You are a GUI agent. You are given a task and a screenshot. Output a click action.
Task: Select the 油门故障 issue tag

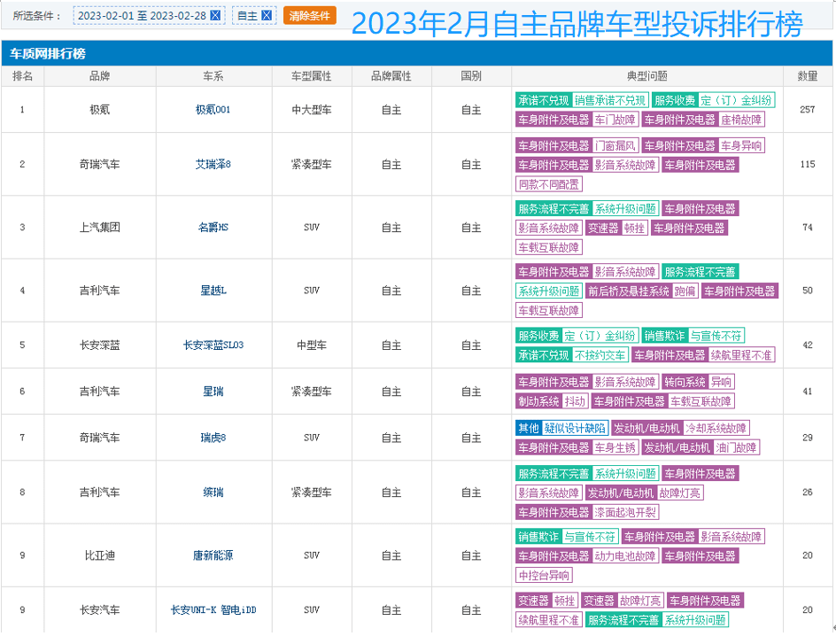pos(736,447)
